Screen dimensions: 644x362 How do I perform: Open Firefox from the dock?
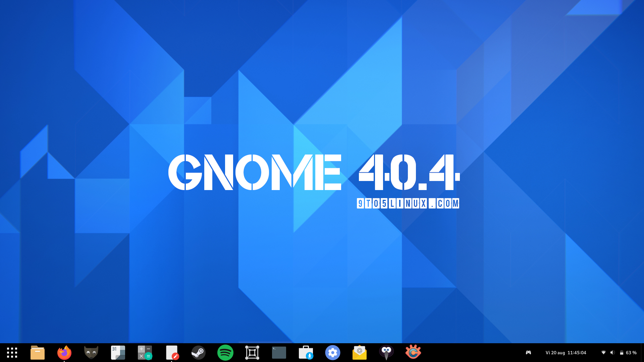64,353
